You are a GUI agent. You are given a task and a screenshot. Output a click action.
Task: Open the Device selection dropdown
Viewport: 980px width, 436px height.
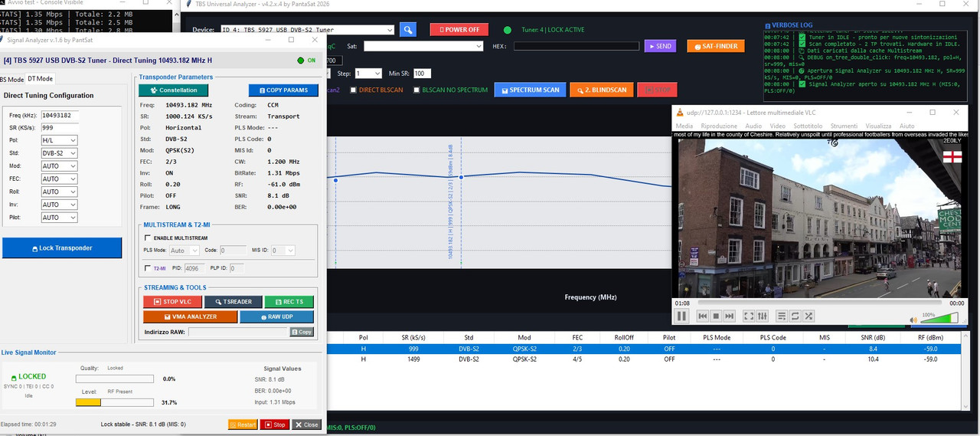pyautogui.click(x=306, y=30)
